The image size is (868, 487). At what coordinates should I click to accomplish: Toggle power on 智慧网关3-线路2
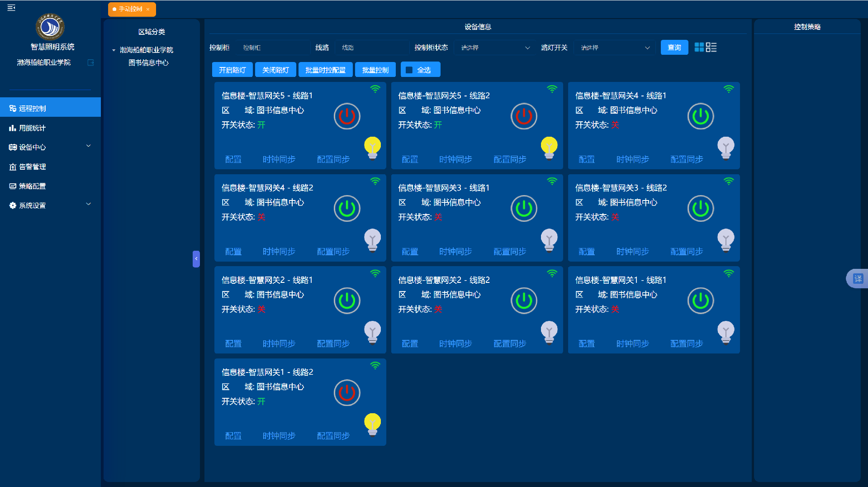(x=700, y=209)
